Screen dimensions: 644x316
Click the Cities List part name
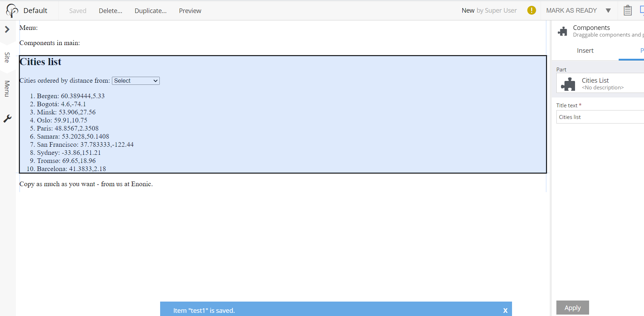pyautogui.click(x=595, y=81)
